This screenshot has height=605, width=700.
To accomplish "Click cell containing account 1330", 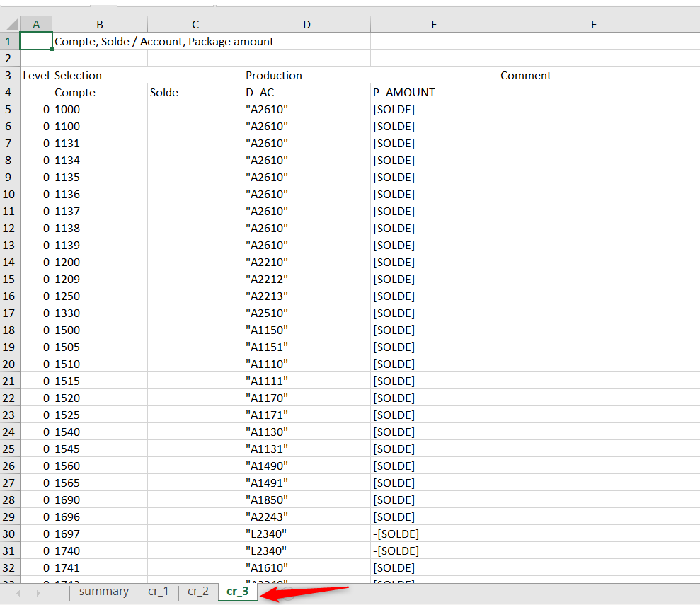I will (x=100, y=313).
